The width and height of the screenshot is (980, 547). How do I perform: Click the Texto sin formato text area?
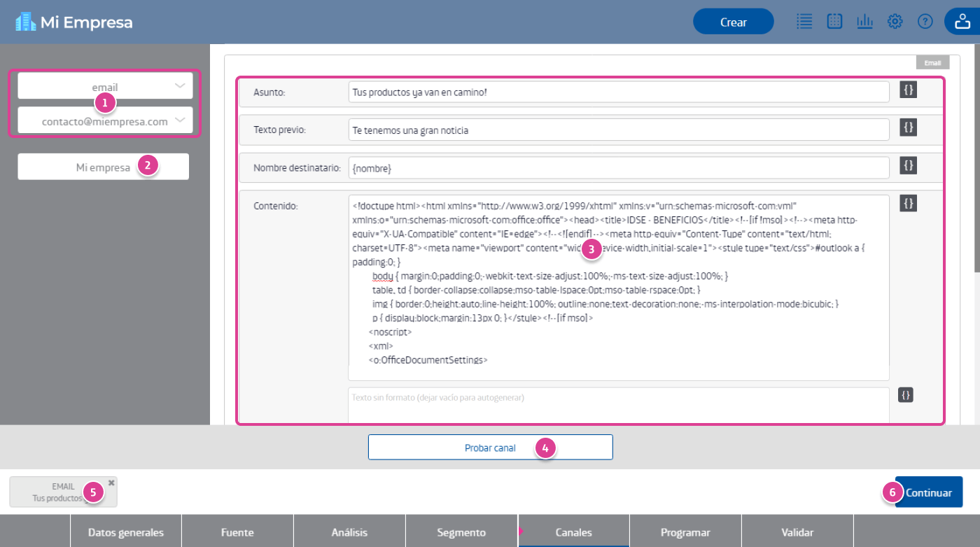619,406
